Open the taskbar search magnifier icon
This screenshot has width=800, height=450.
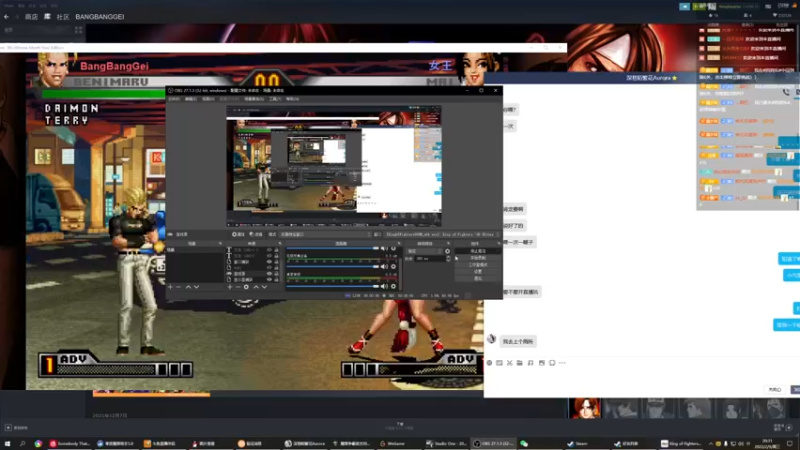click(22, 443)
